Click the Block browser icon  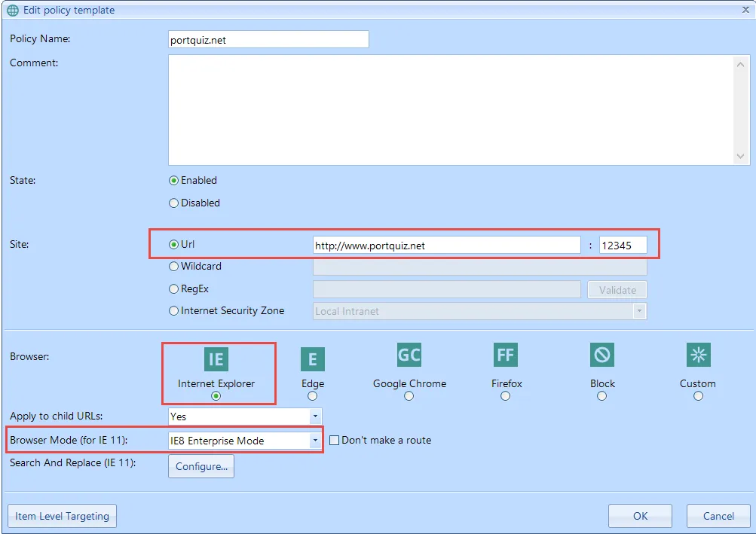pyautogui.click(x=601, y=355)
